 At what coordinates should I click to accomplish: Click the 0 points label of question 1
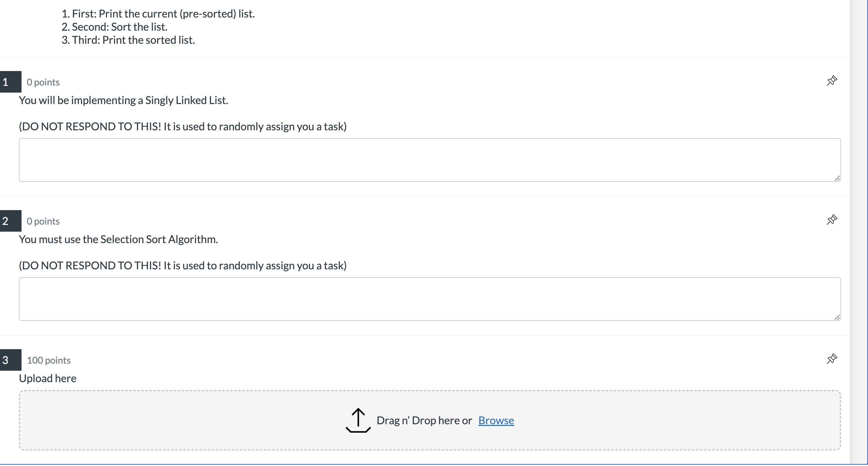coord(43,82)
